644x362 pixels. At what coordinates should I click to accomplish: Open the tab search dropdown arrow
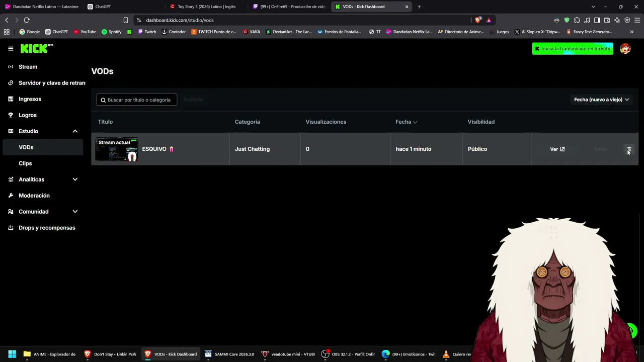(593, 7)
